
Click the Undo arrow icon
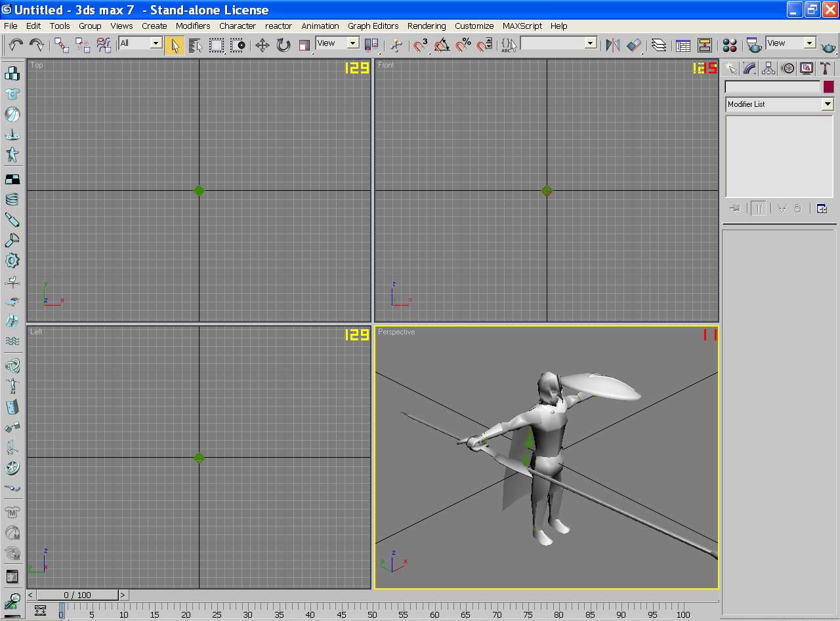click(15, 45)
